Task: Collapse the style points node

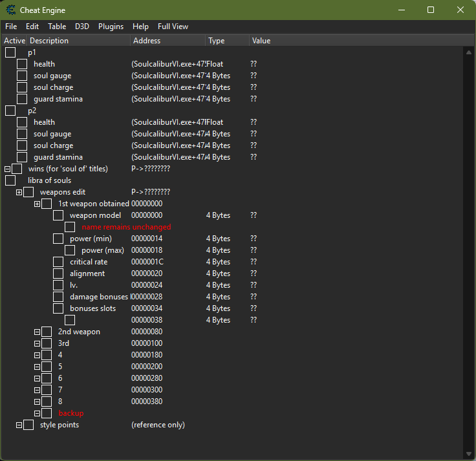Action: click(x=19, y=425)
